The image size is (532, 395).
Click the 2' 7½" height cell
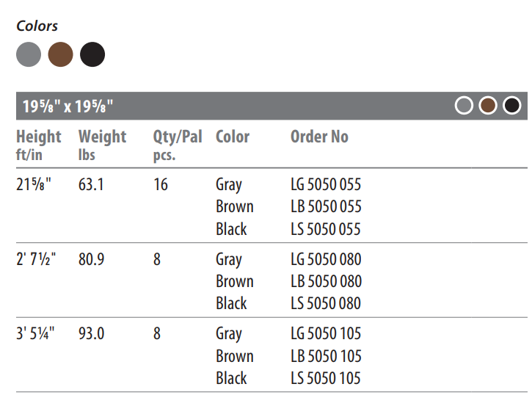coord(36,259)
